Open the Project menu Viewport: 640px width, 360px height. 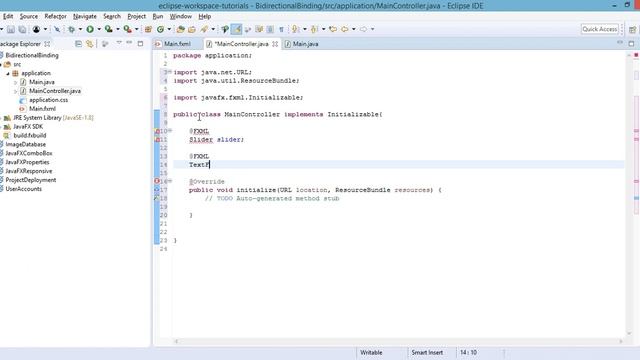(136, 16)
